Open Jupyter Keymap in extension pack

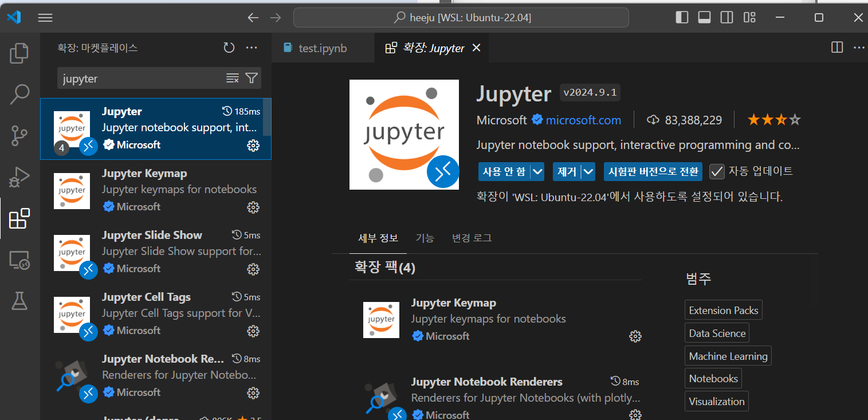[x=454, y=303]
